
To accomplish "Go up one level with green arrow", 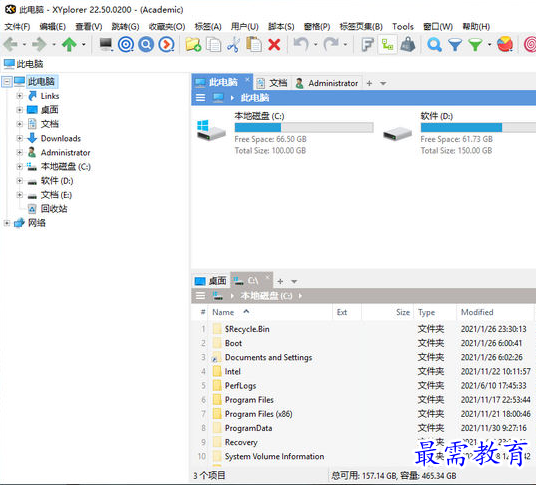I will coord(69,44).
